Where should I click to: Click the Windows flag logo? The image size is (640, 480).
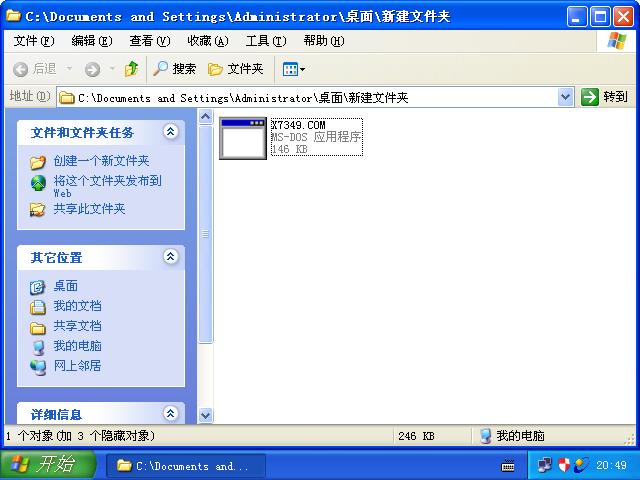point(616,40)
